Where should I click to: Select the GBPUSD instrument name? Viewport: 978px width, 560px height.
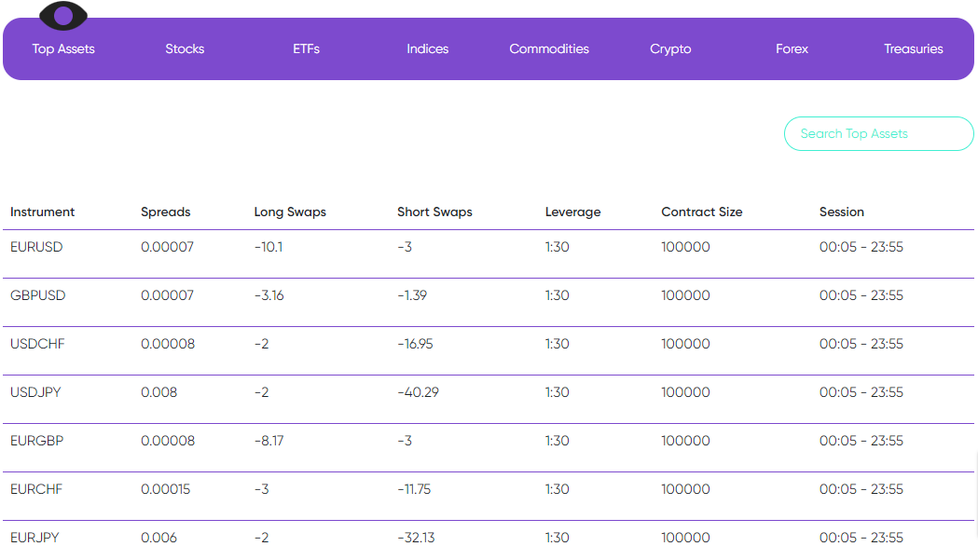(37, 295)
